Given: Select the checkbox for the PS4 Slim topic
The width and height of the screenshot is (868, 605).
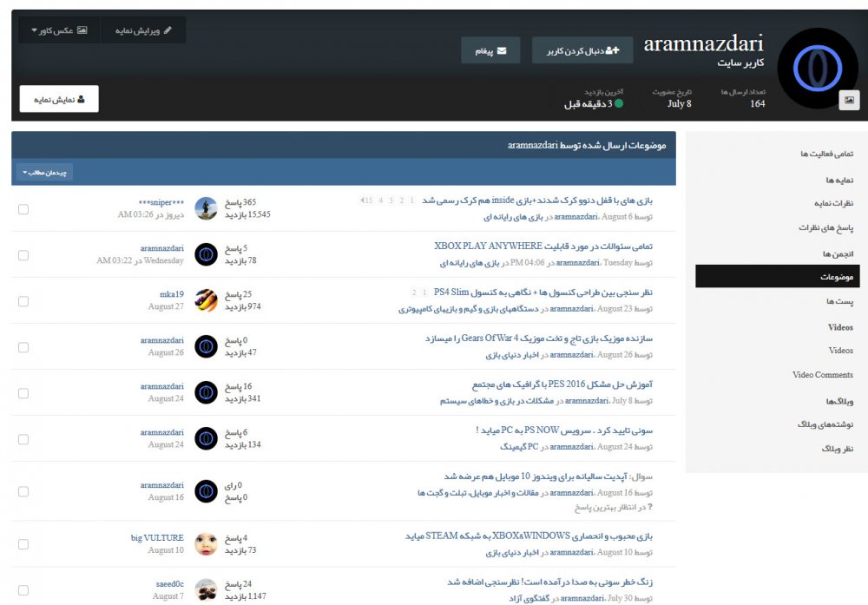Looking at the screenshot, I should [x=23, y=301].
